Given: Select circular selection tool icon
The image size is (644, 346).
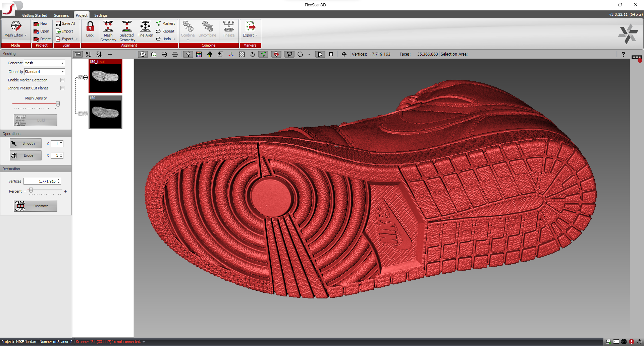Looking at the screenshot, I should pyautogui.click(x=300, y=54).
